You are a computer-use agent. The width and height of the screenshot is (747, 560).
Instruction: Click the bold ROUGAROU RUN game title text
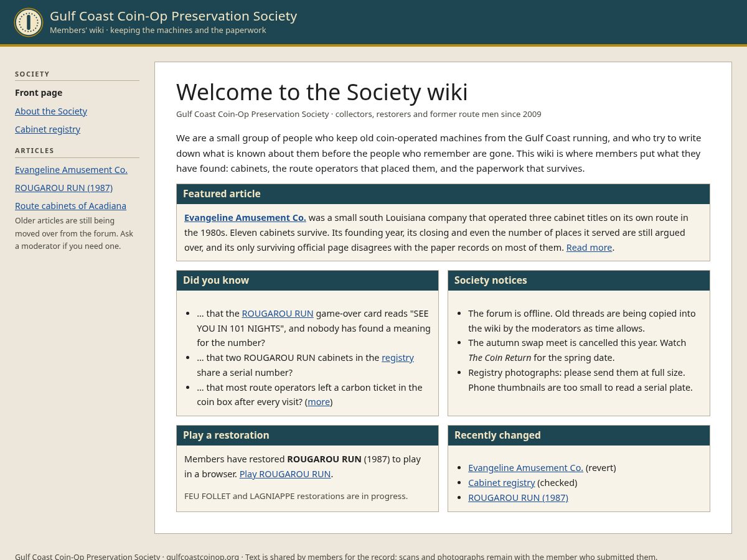pyautogui.click(x=324, y=459)
